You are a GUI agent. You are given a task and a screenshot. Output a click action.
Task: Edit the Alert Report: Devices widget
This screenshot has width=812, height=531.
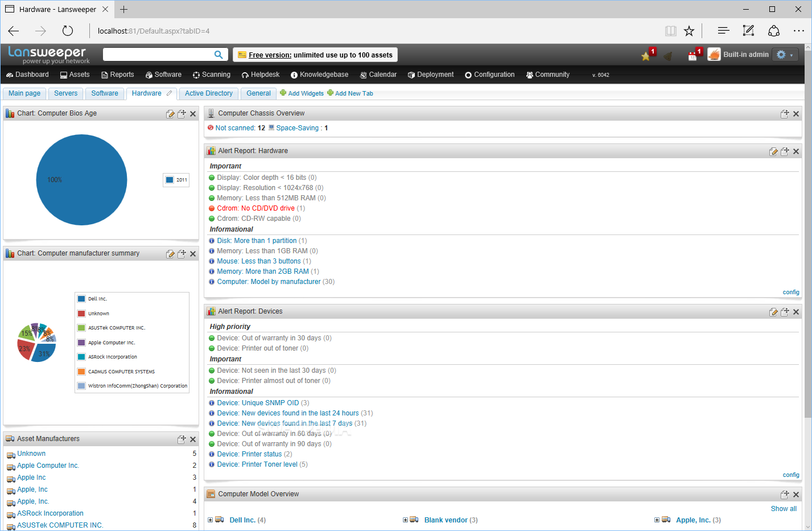(773, 312)
